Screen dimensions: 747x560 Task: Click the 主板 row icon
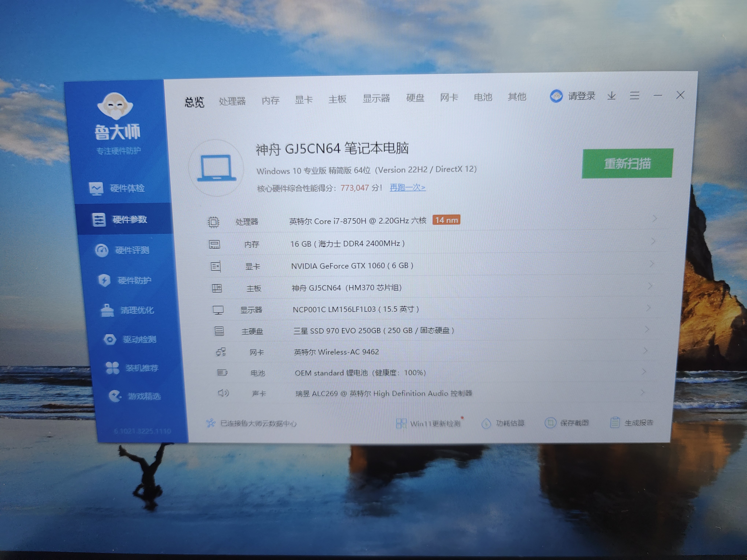tap(217, 289)
